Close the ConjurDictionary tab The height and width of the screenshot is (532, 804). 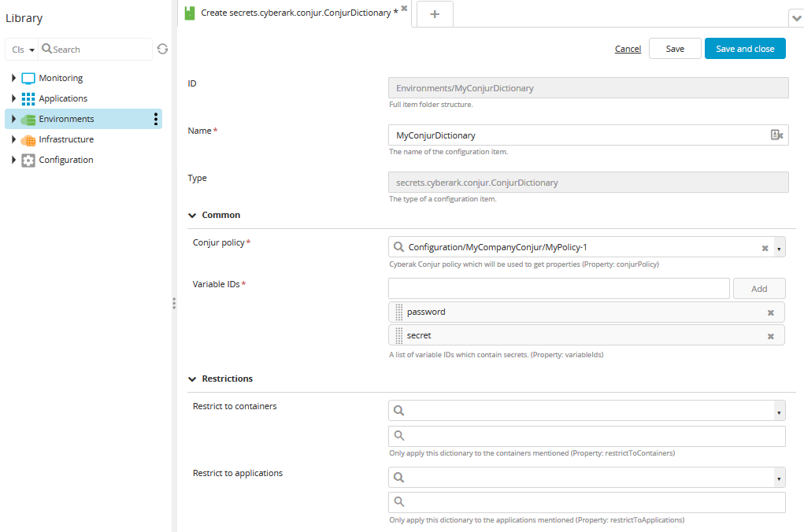click(404, 8)
